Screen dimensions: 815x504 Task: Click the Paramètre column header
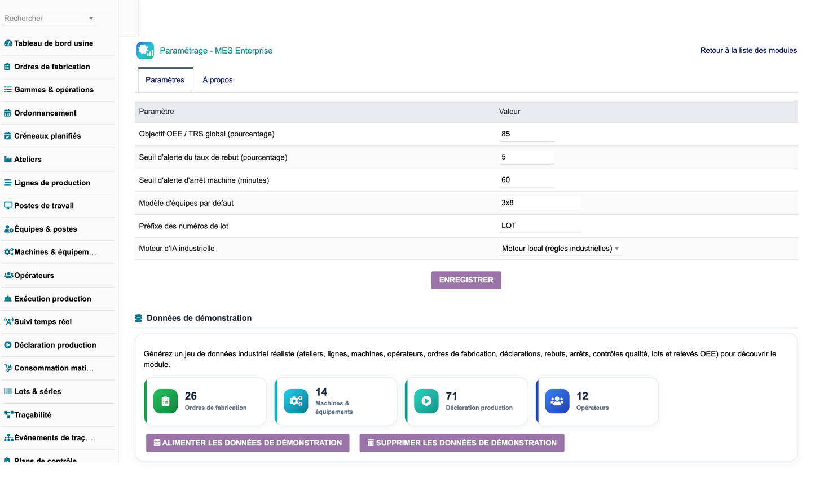pyautogui.click(x=157, y=112)
